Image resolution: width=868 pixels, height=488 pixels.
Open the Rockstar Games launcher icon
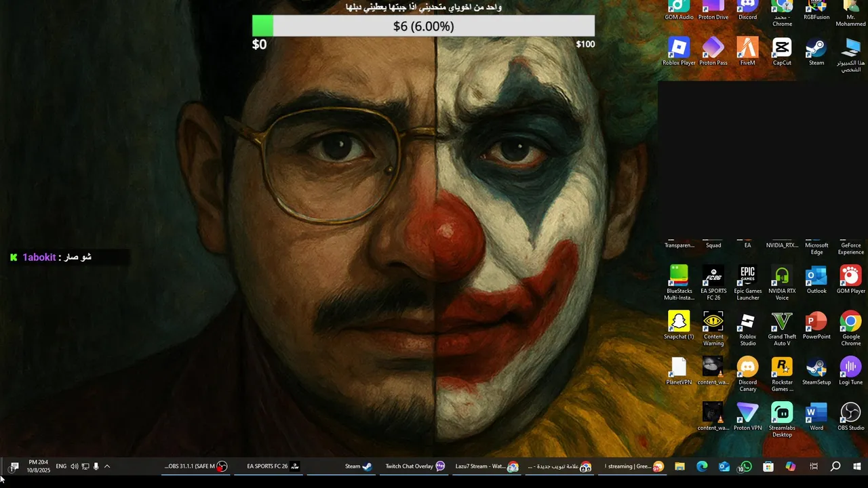click(x=782, y=374)
